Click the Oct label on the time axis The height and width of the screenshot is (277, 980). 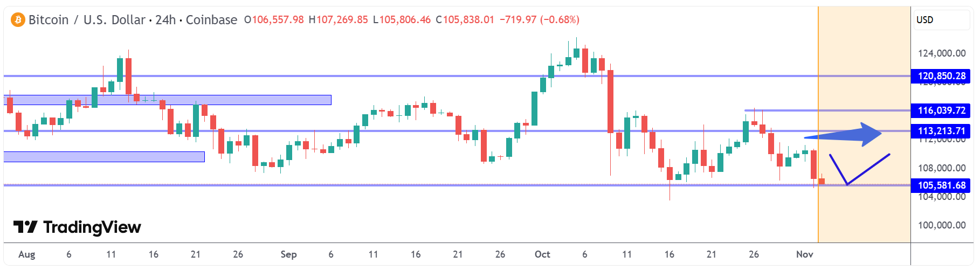(x=542, y=254)
